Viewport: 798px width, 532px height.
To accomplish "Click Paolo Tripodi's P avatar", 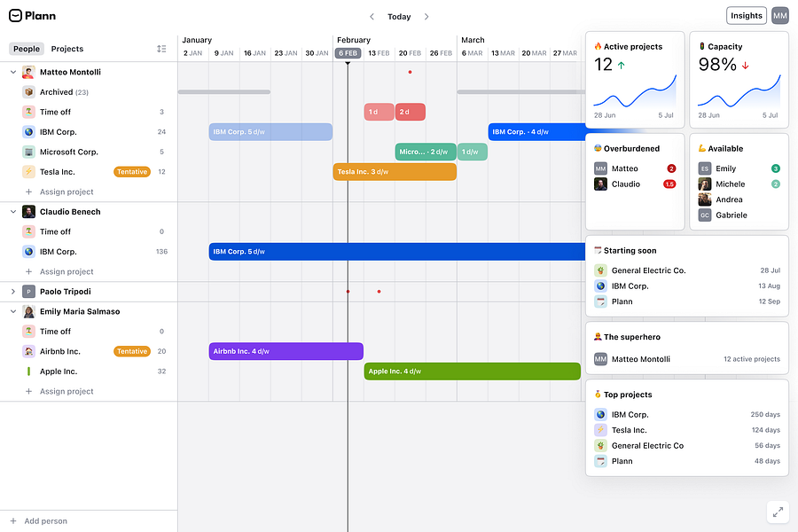I will tap(28, 292).
